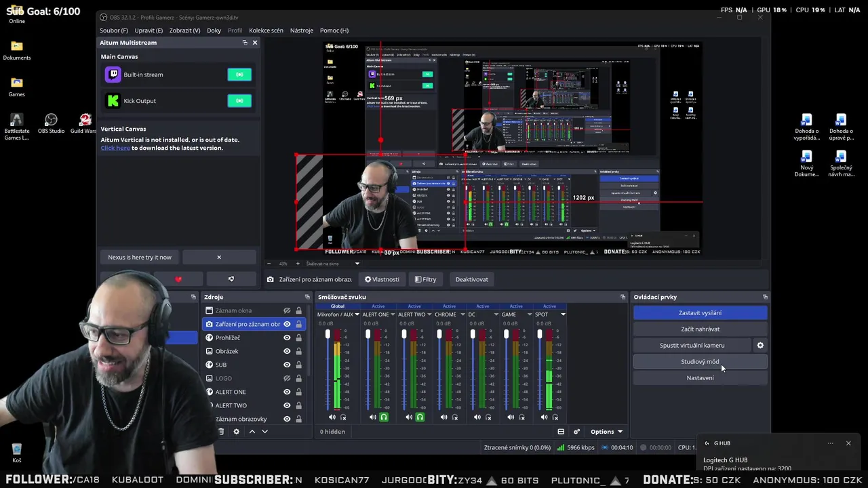Mute the CHROME channel speaker icon
This screenshot has width=868, height=488.
coord(443,418)
